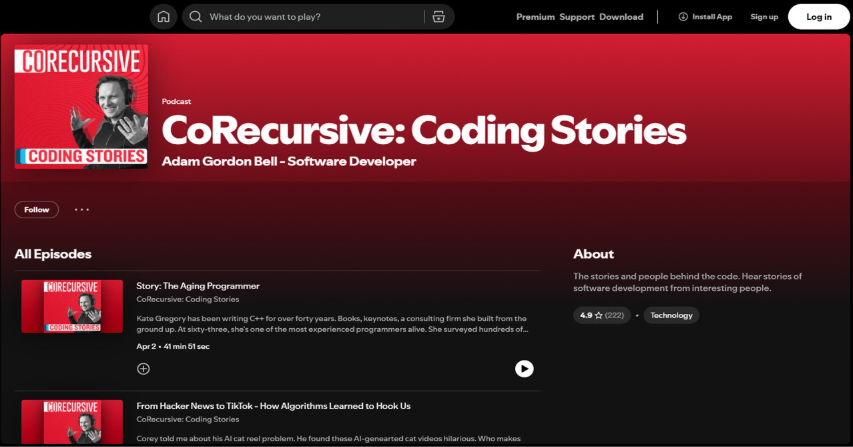Open the CoRecursive podcast cover art
853x447 pixels.
[81, 107]
